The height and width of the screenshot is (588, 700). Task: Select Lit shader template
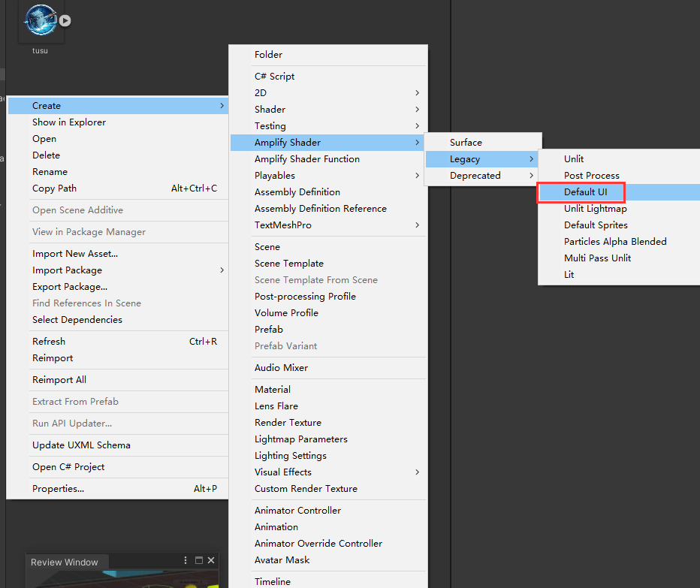(x=619, y=275)
